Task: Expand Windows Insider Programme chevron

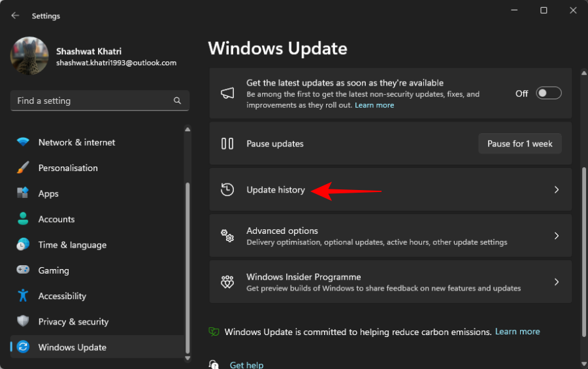Action: coord(557,282)
